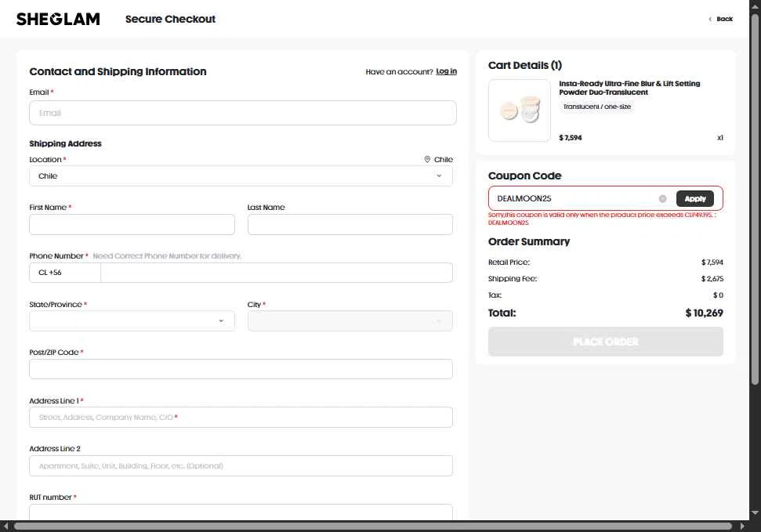Open the CL +56 country code selector
Viewport: 761px width, 532px height.
tap(65, 273)
